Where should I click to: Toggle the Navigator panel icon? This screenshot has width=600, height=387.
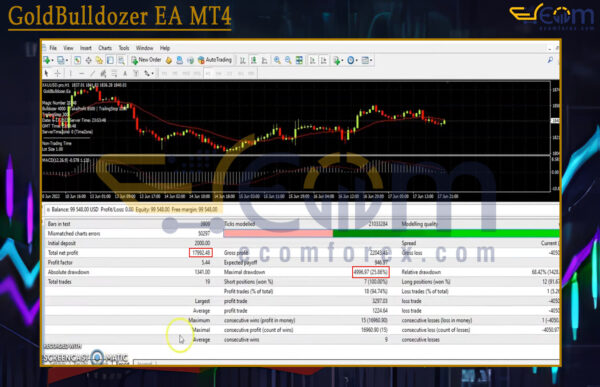click(99, 60)
